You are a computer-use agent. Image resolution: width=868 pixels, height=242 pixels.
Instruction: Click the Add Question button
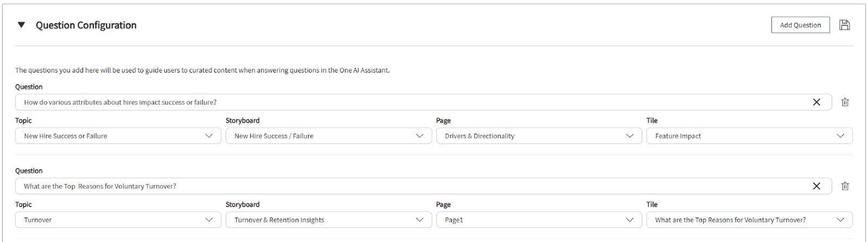click(800, 25)
